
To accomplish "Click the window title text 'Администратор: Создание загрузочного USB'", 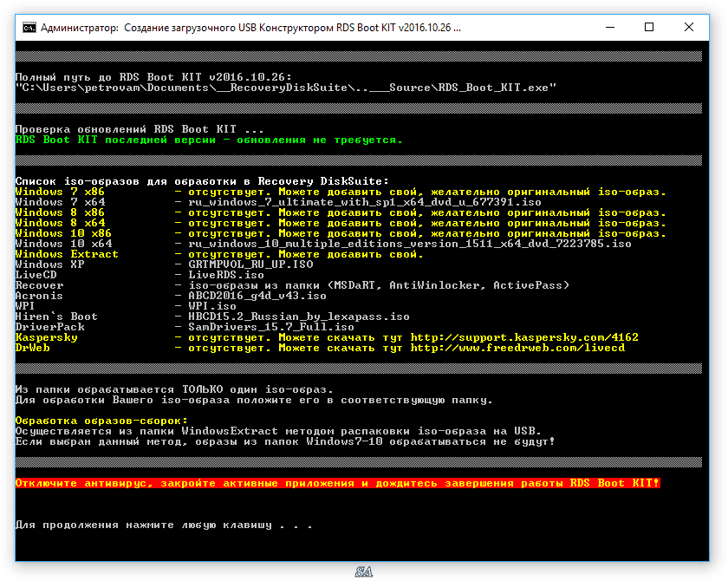I will tap(148, 28).
